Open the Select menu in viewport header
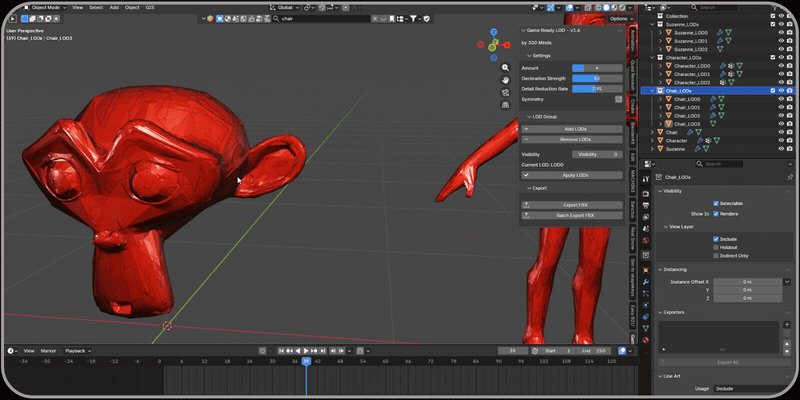Image resolution: width=800 pixels, height=400 pixels. 96,8
